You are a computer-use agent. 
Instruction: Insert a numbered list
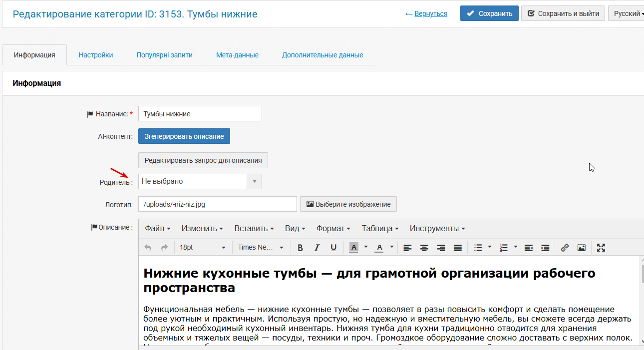coord(504,248)
